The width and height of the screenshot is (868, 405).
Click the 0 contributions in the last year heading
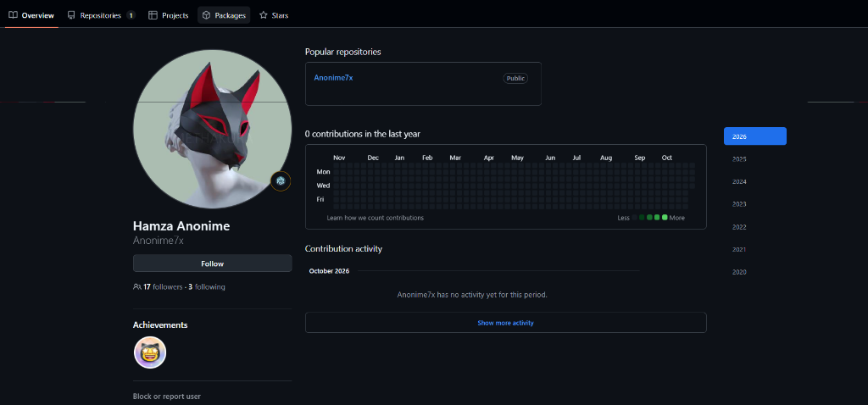(x=363, y=134)
